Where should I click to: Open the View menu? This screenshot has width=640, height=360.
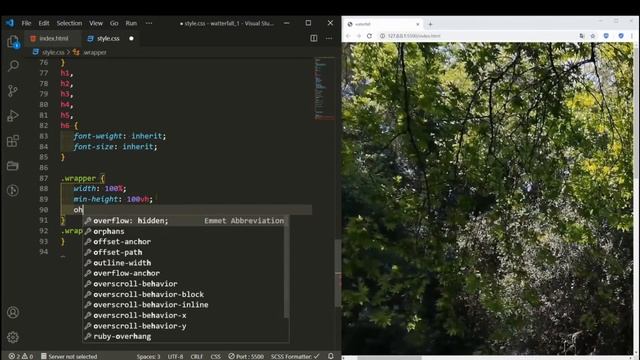coord(96,23)
